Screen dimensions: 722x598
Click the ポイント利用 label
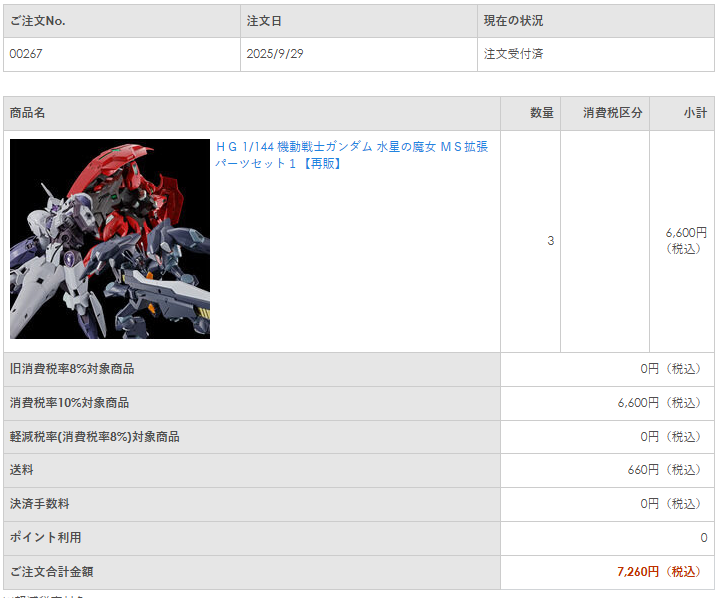tap(46, 538)
